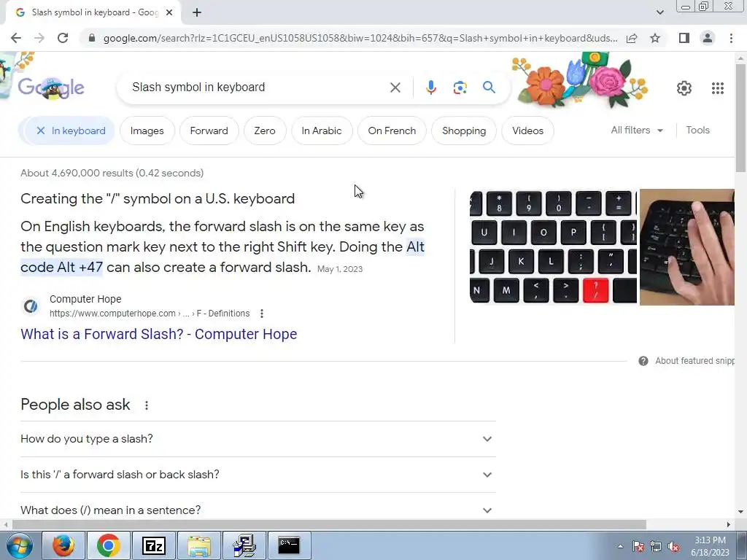This screenshot has height=560, width=747.
Task: Select the Forward filter chip
Action: pos(209,131)
